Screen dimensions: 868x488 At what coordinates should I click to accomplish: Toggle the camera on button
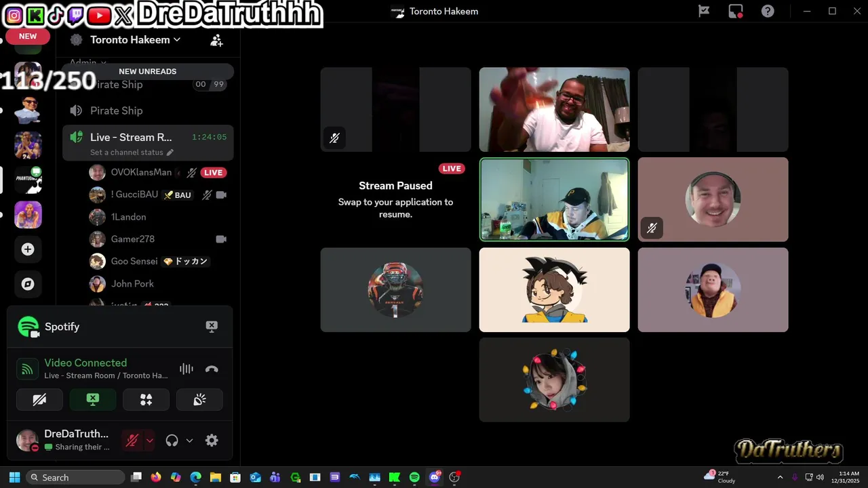click(39, 400)
